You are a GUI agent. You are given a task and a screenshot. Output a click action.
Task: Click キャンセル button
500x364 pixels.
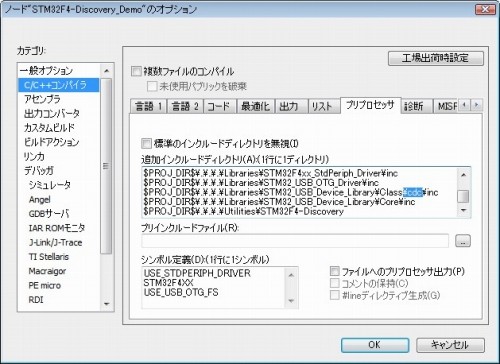coord(450,345)
